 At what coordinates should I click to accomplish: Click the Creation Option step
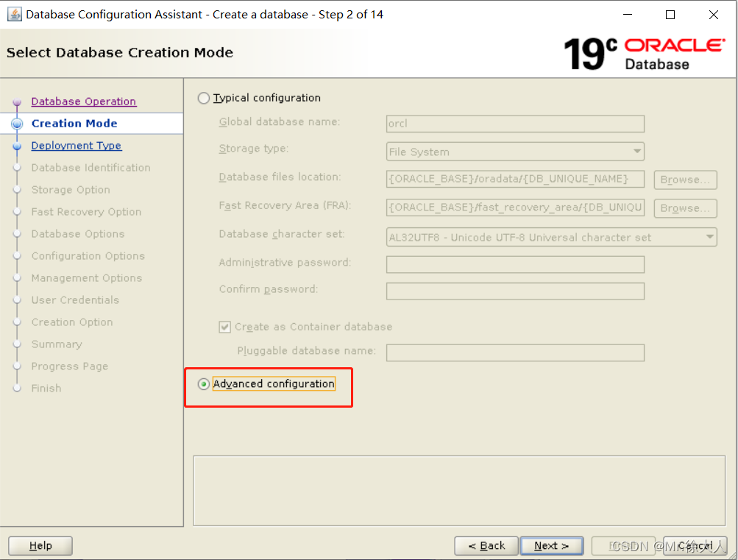[72, 322]
